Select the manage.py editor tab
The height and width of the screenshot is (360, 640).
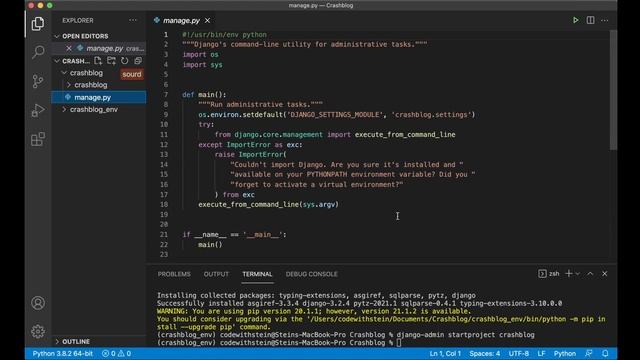[x=182, y=20]
